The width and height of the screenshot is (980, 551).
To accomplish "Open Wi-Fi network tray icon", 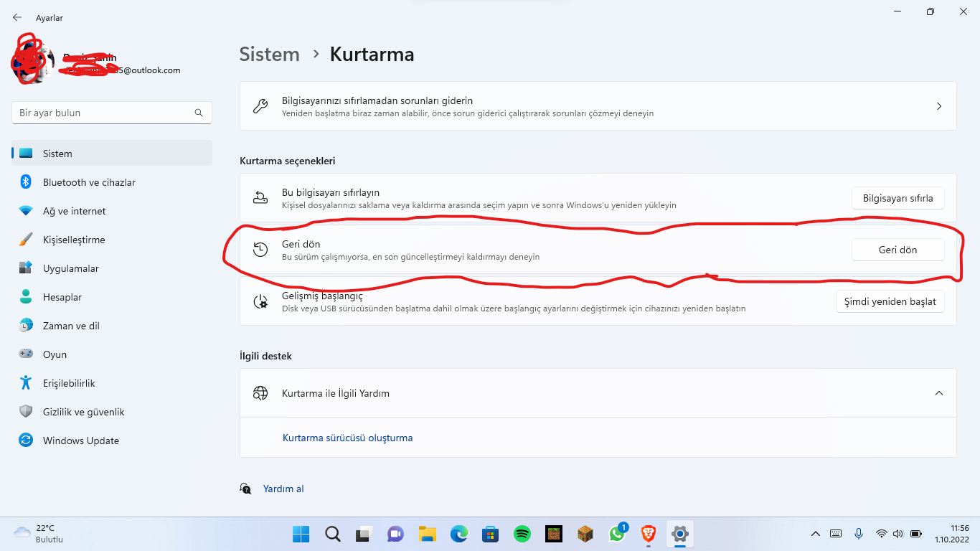I will click(x=881, y=534).
